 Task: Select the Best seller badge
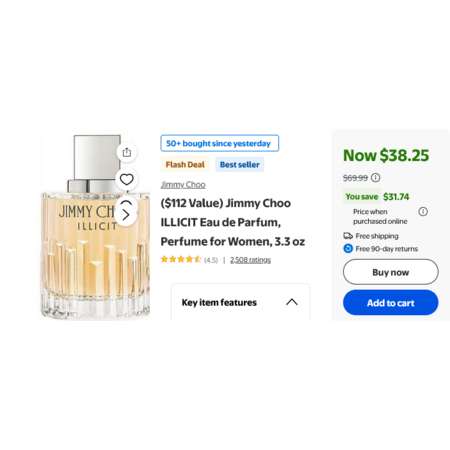pyautogui.click(x=240, y=165)
